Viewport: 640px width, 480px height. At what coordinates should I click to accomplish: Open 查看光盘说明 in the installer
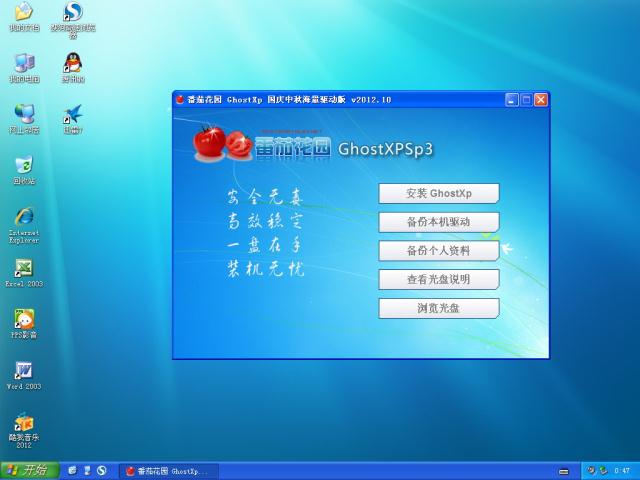point(439,279)
